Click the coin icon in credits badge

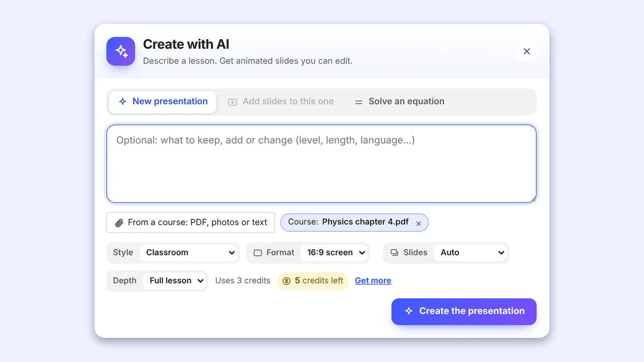tap(287, 281)
